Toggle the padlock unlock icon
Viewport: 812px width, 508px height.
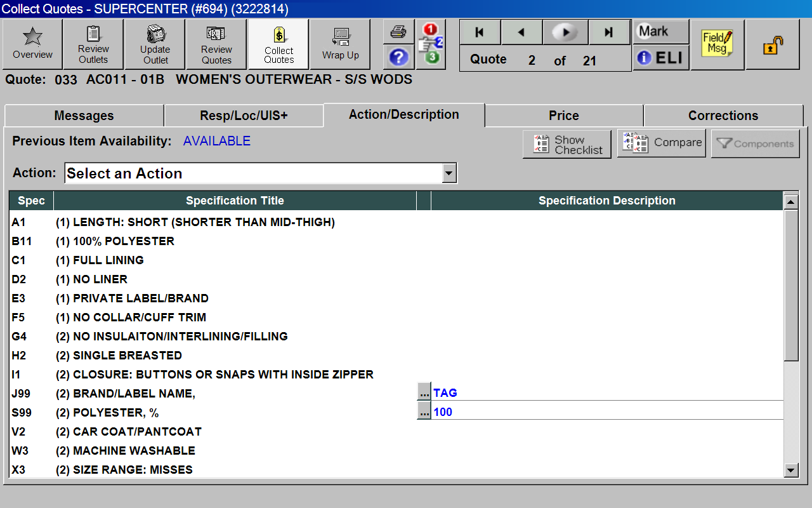point(772,44)
